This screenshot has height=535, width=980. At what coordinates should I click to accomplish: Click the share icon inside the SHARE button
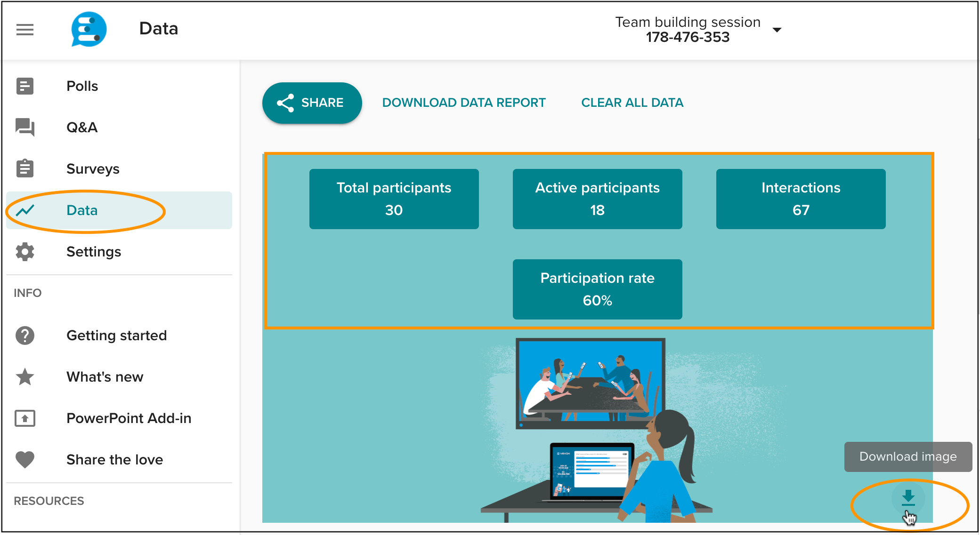click(285, 103)
